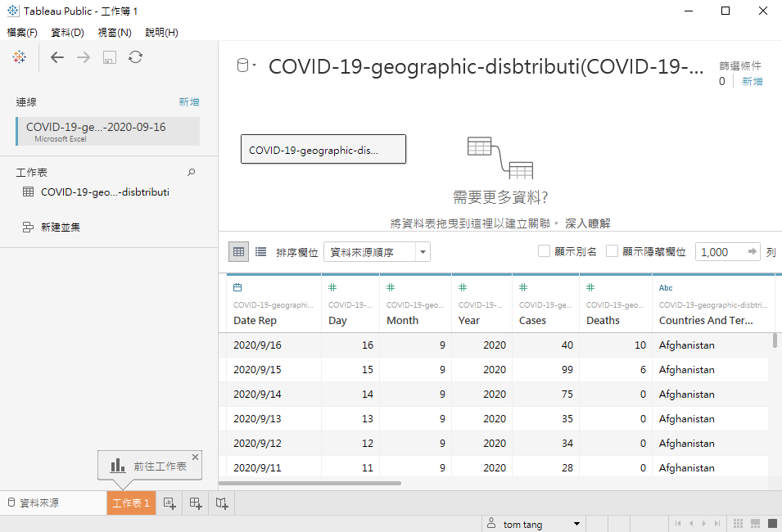Switch to the 工作表 1 tab
This screenshot has width=782, height=532.
click(131, 503)
